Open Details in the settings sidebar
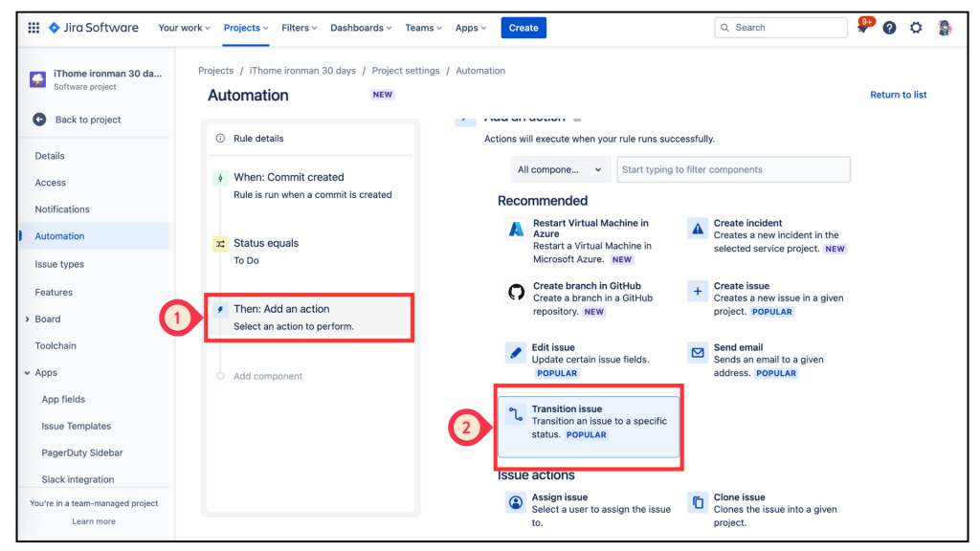This screenshot has width=980, height=551. 50,156
